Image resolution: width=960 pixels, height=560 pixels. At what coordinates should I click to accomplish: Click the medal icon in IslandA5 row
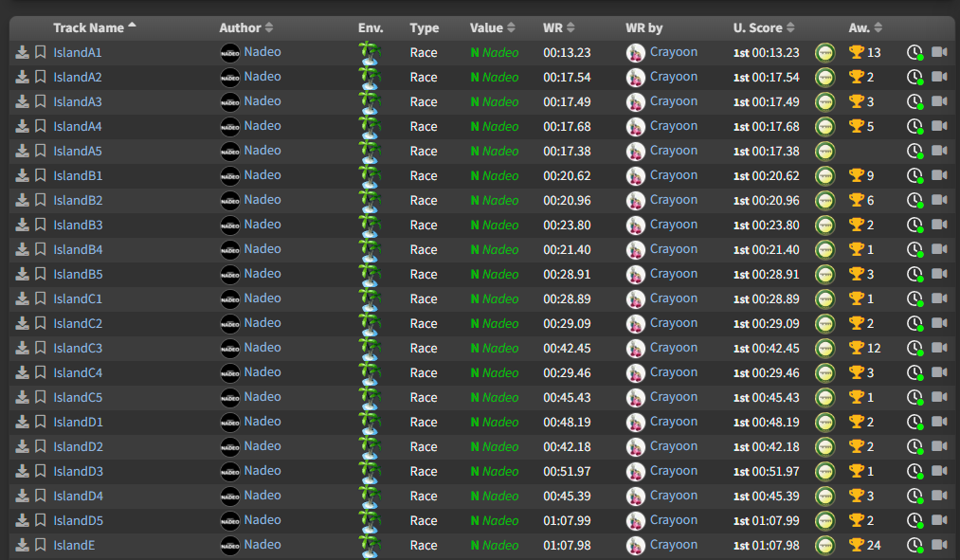pos(825,151)
